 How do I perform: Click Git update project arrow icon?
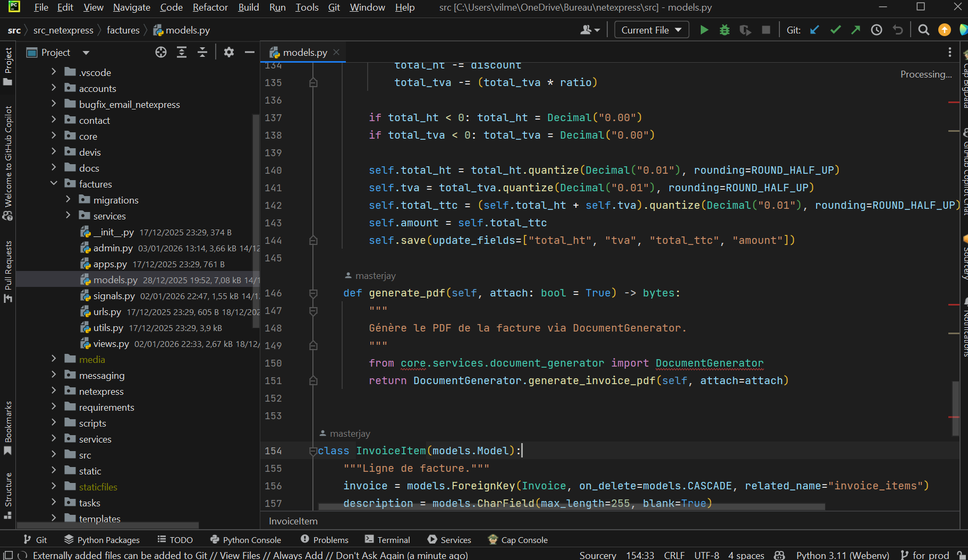point(814,30)
